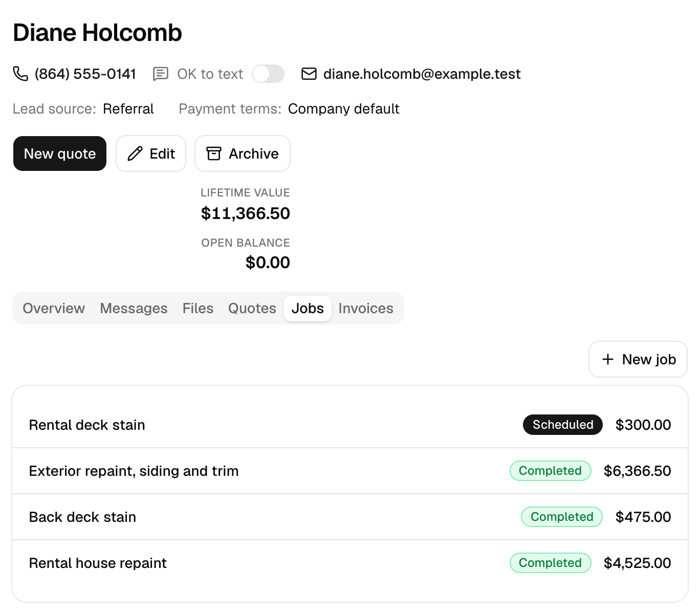Click the open balance $0.00
The width and height of the screenshot is (700, 614).
pos(268,262)
